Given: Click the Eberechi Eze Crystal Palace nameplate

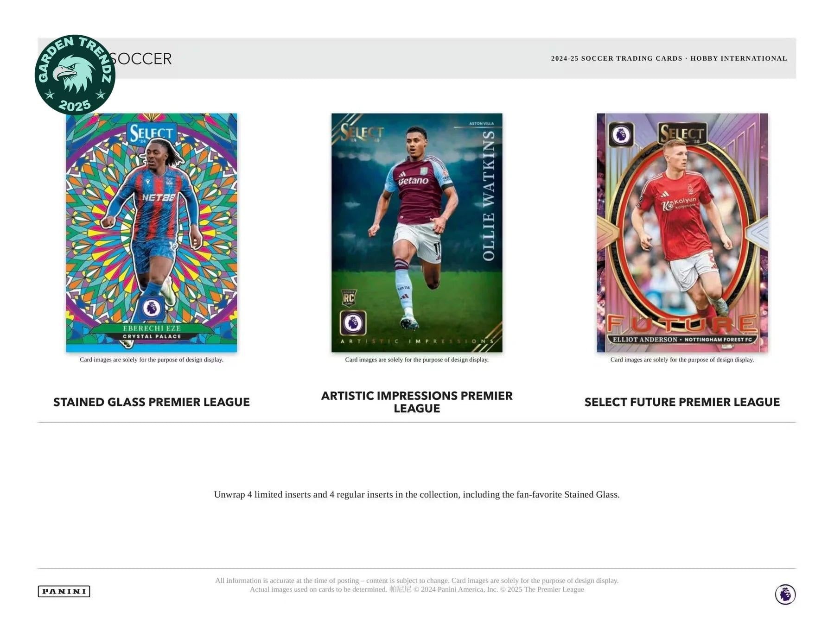Looking at the screenshot, I should coord(152,332).
